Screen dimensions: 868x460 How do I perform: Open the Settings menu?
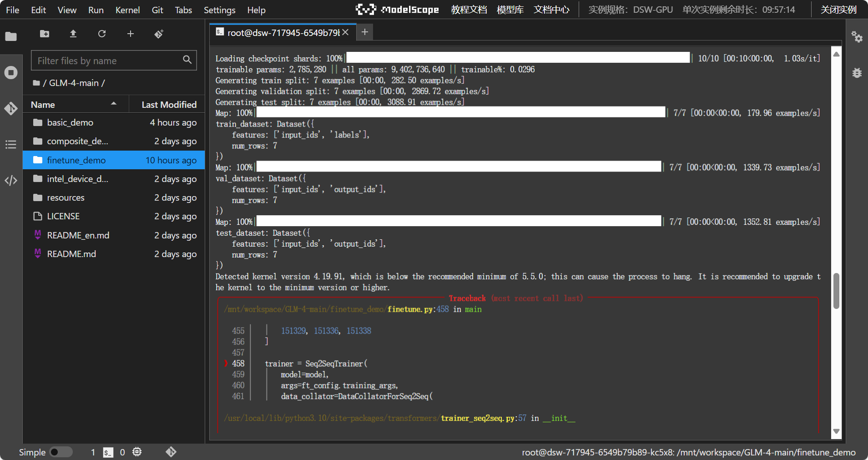219,10
